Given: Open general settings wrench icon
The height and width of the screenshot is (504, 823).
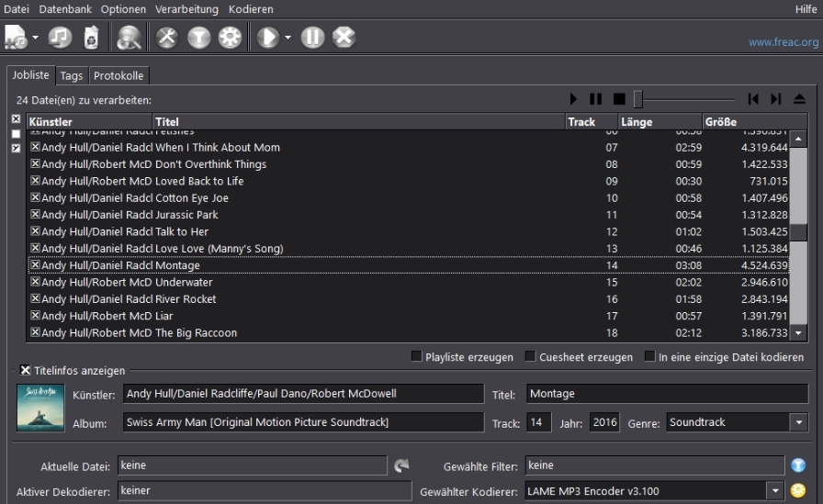Looking at the screenshot, I should (167, 38).
